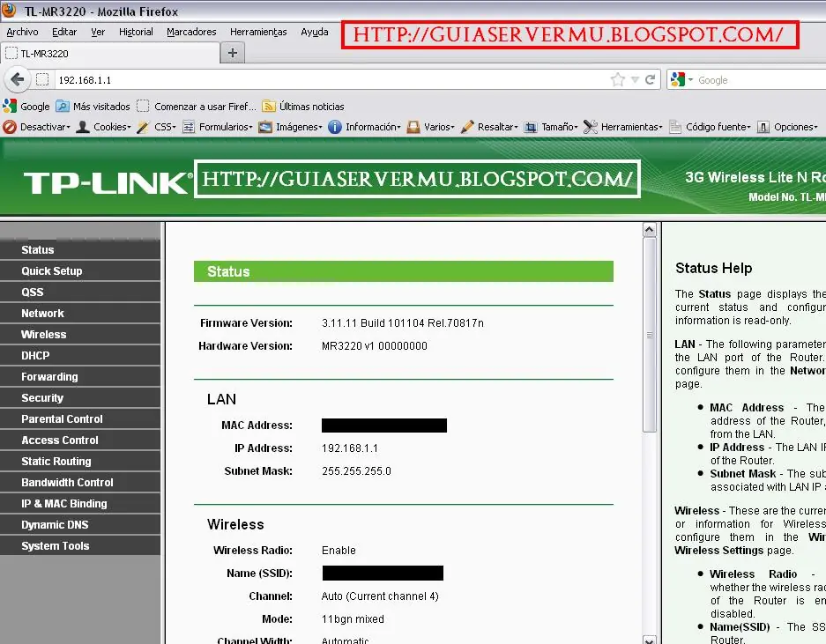826x644 pixels.
Task: Open the Archivo menu
Action: pos(22,32)
